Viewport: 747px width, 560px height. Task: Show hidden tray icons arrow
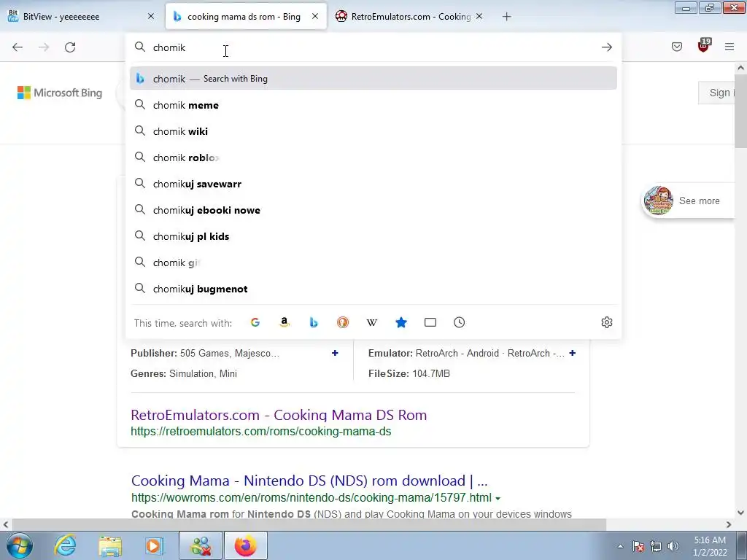pyautogui.click(x=620, y=546)
